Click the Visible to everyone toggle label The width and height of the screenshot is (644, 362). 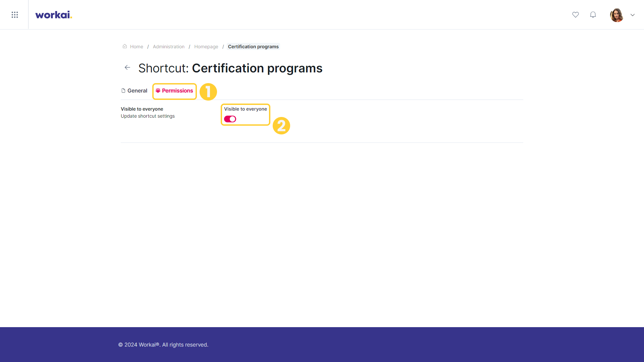246,109
